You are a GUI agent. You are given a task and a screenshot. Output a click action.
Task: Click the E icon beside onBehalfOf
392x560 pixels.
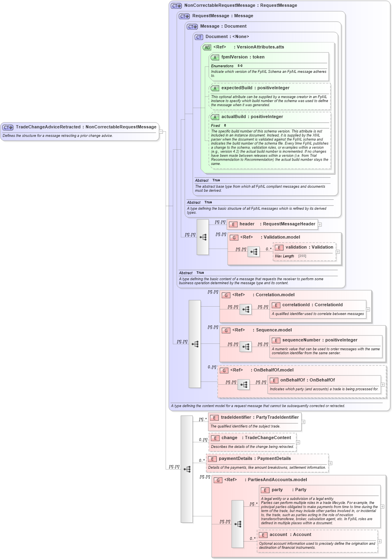tap(274, 381)
